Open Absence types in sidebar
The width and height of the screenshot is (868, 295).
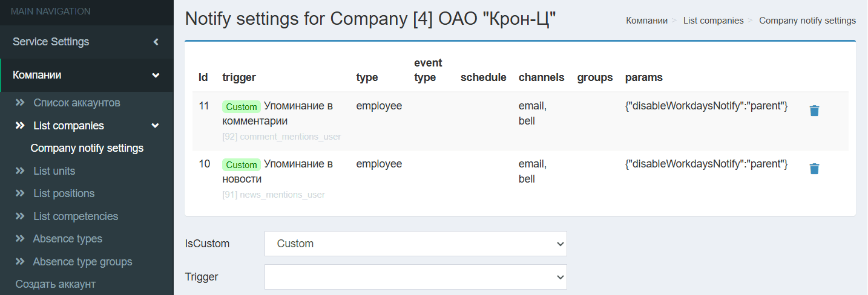67,239
